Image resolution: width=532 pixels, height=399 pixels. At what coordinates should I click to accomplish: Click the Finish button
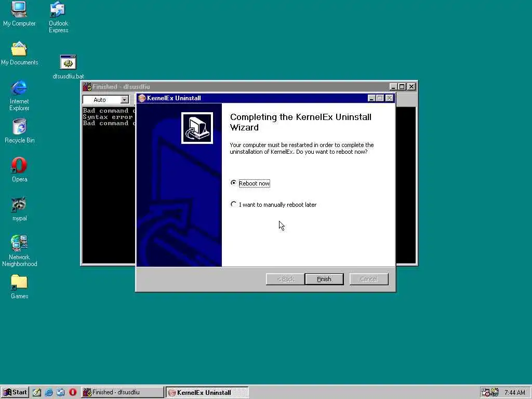pos(324,279)
